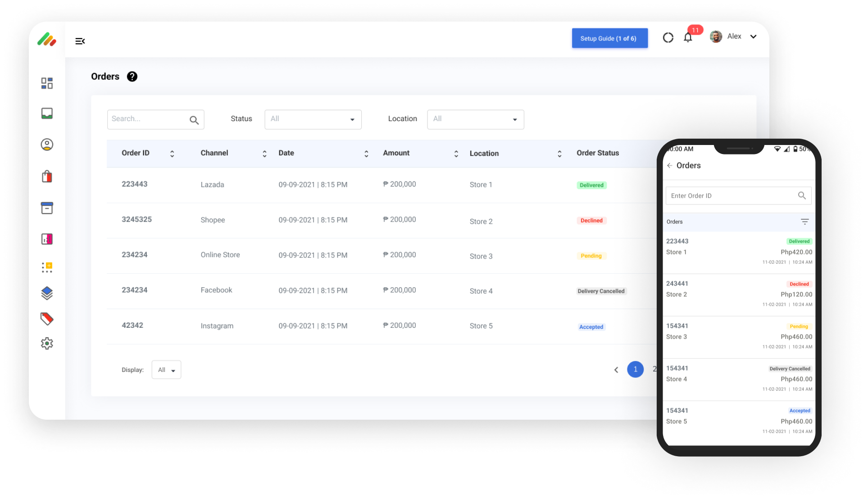The width and height of the screenshot is (868, 503).
Task: Click the layers/stack icon in sidebar
Action: (47, 294)
